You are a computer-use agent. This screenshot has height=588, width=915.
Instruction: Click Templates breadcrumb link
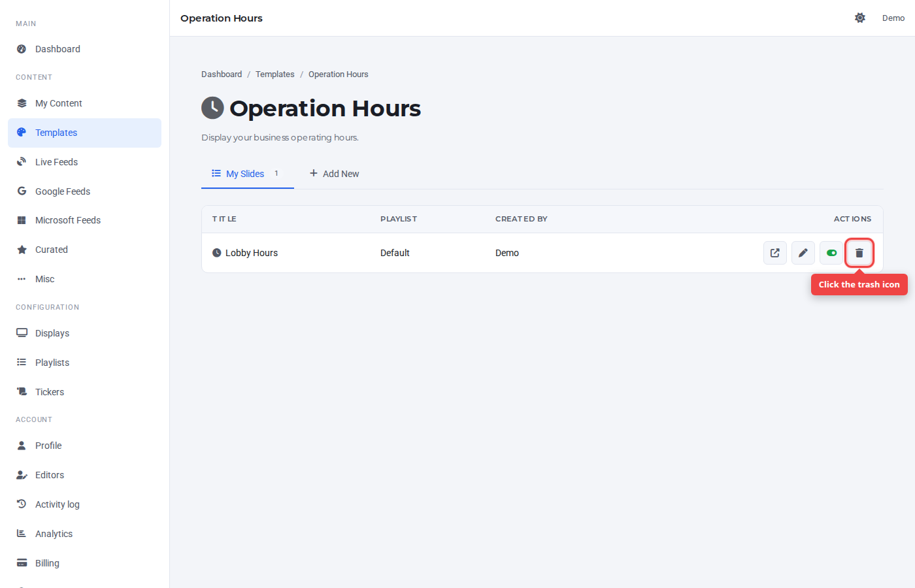click(275, 74)
